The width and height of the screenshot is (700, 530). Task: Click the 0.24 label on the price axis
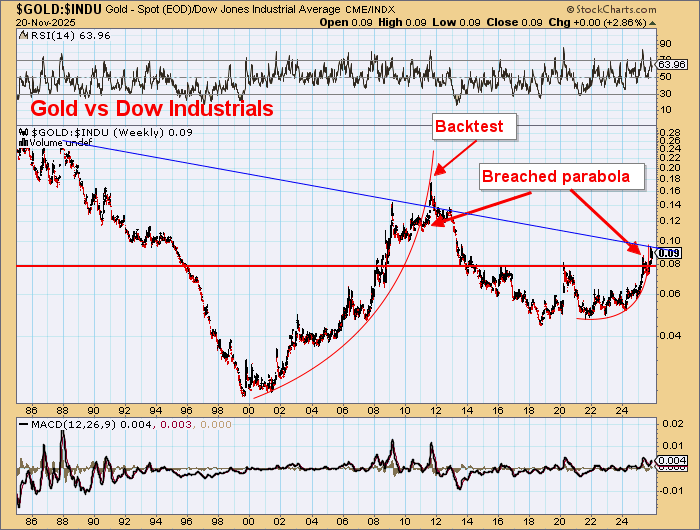point(669,149)
